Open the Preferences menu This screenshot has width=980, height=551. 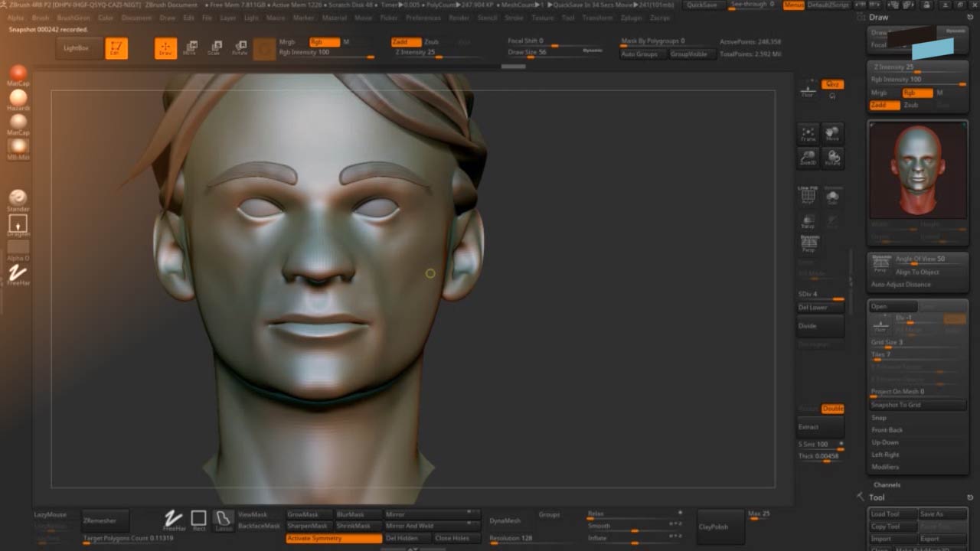tap(423, 17)
